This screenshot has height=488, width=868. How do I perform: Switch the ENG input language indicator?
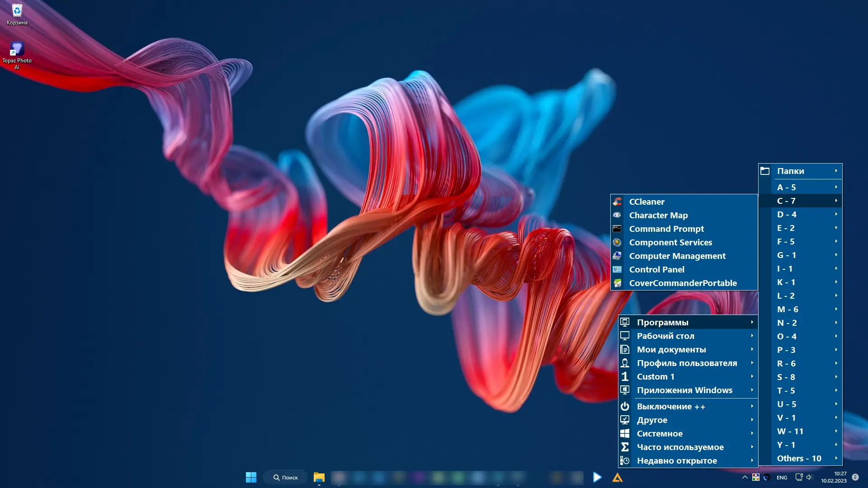tap(782, 478)
